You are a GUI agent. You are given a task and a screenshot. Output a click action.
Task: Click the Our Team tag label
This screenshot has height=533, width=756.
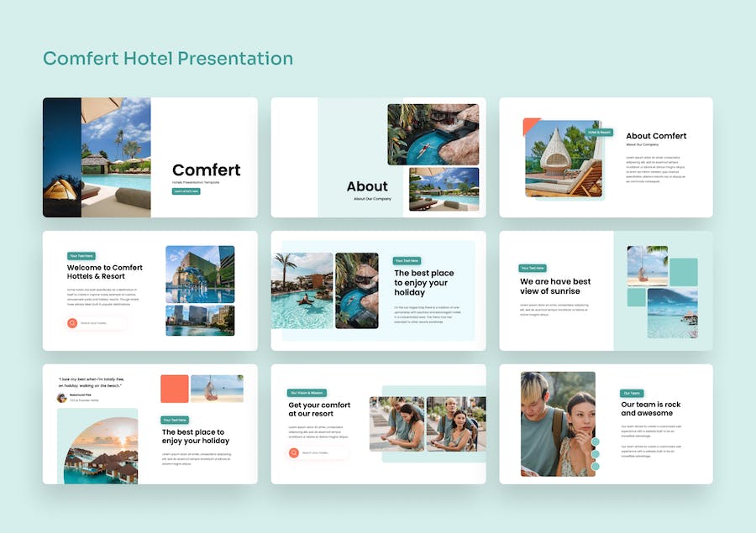pos(632,393)
